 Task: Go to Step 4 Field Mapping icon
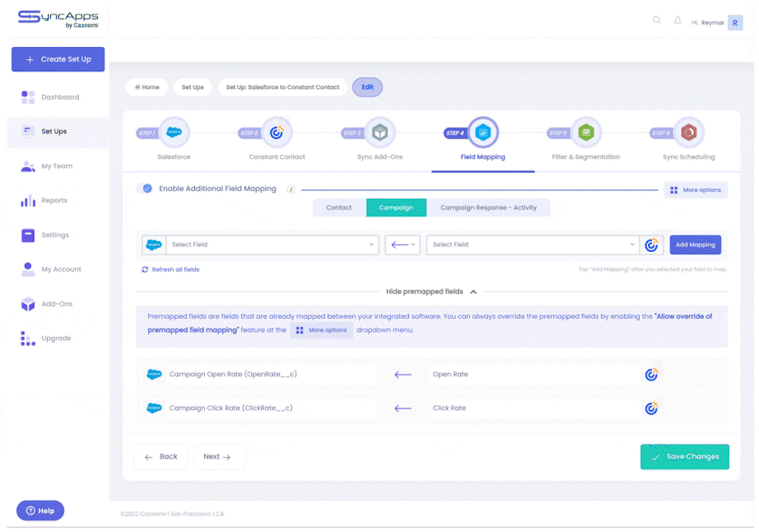(x=483, y=132)
